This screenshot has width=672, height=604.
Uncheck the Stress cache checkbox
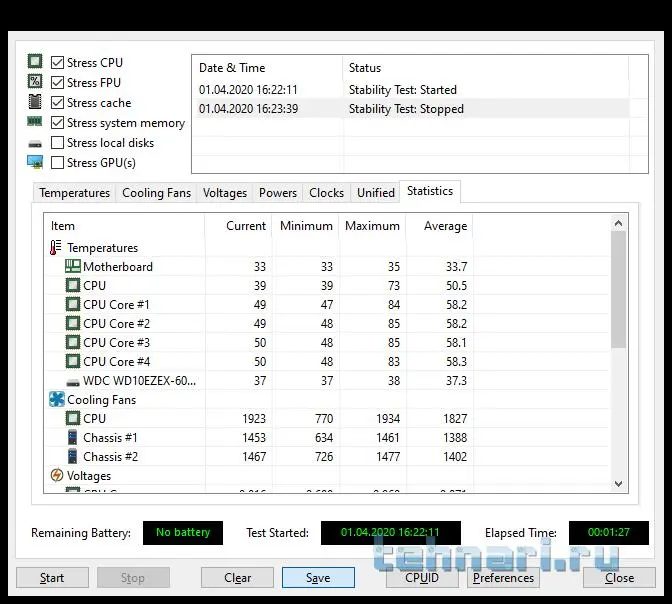pyautogui.click(x=57, y=102)
